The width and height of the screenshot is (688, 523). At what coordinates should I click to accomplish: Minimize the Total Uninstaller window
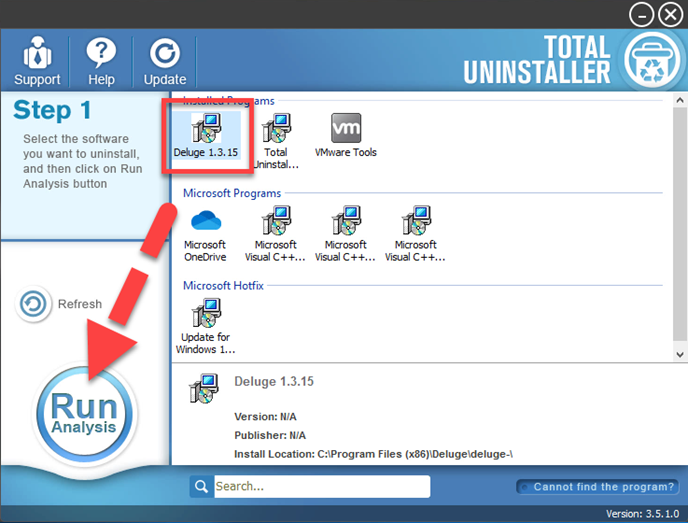641,15
